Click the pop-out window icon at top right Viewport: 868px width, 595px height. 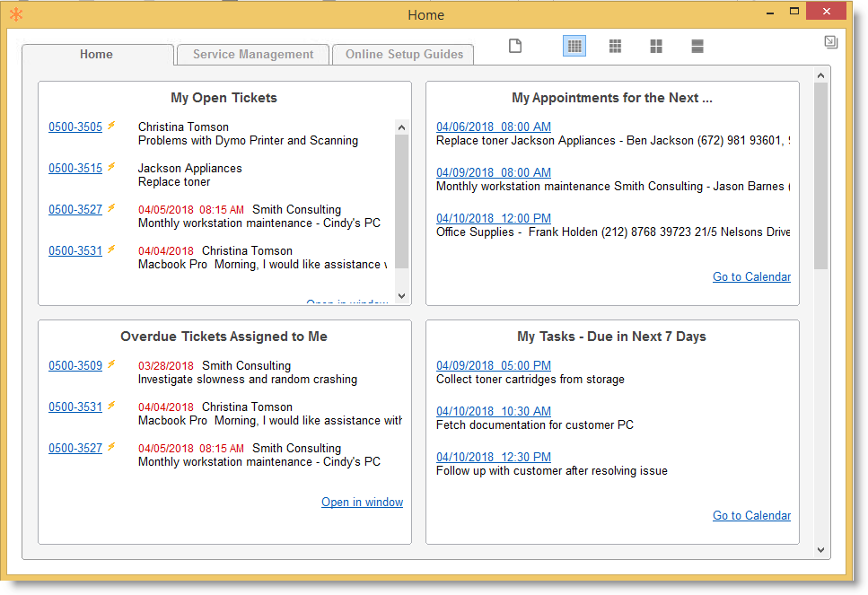(830, 41)
